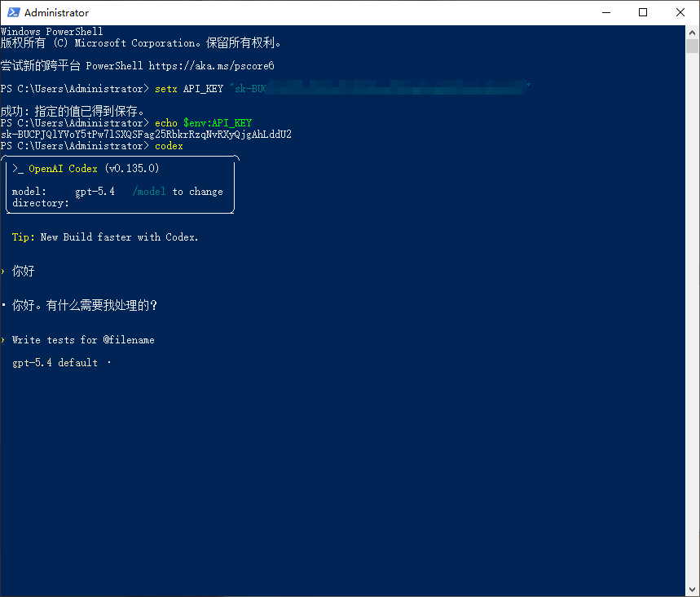Click the 'directory:' label
Viewport: 700px width, 597px height.
point(41,203)
